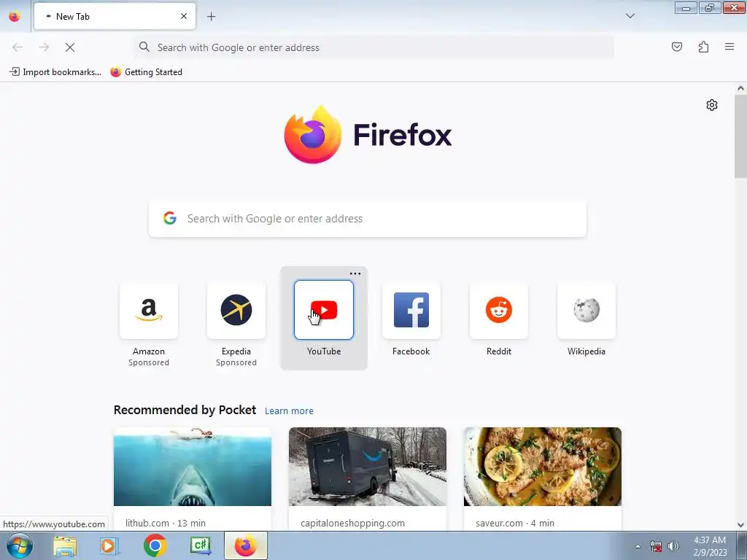The image size is (747, 560).
Task: Close the New Tab tab
Action: [184, 16]
